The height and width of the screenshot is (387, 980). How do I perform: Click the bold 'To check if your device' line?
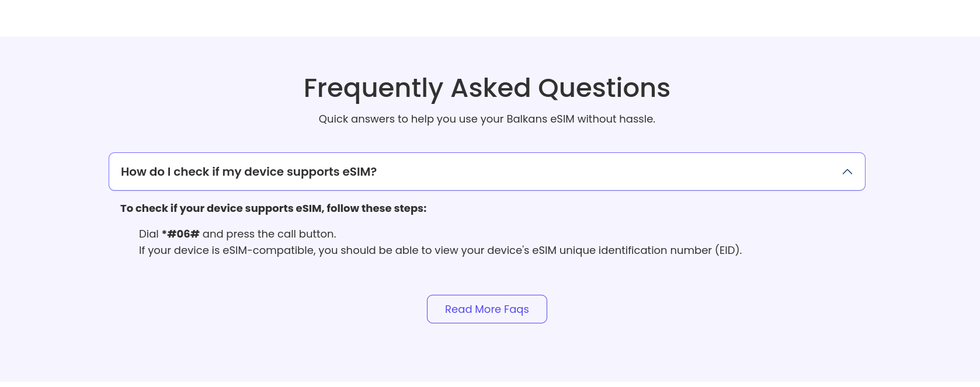coord(273,208)
